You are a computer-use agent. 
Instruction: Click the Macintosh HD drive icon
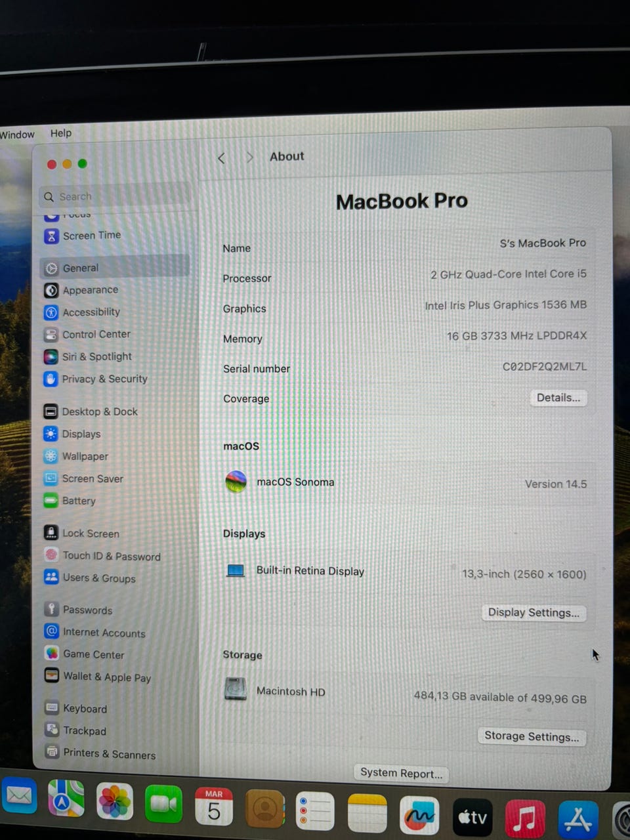tap(236, 689)
